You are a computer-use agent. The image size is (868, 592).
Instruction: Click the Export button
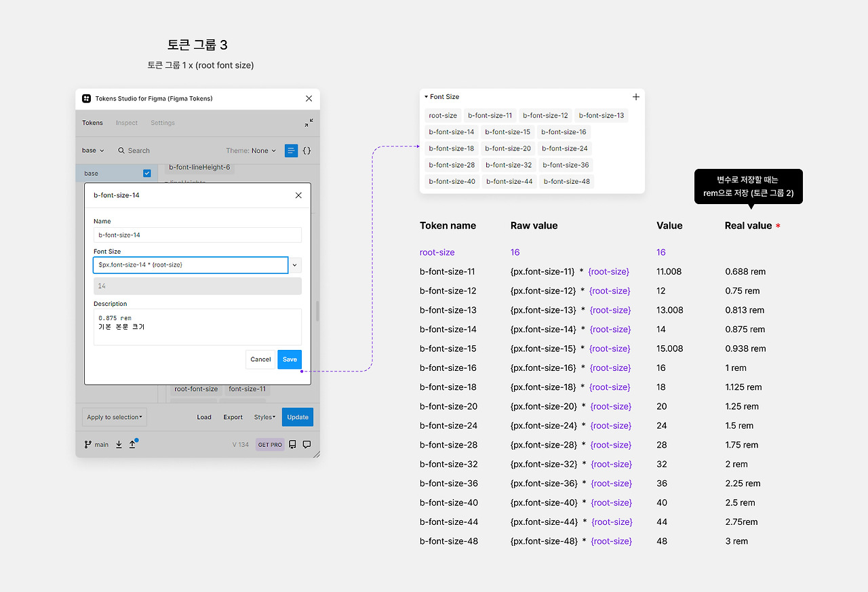tap(233, 417)
